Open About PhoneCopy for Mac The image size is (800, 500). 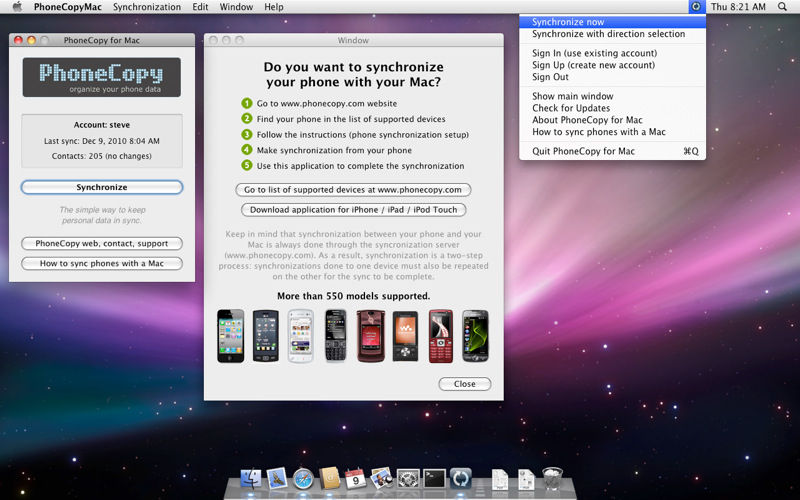coord(612,119)
